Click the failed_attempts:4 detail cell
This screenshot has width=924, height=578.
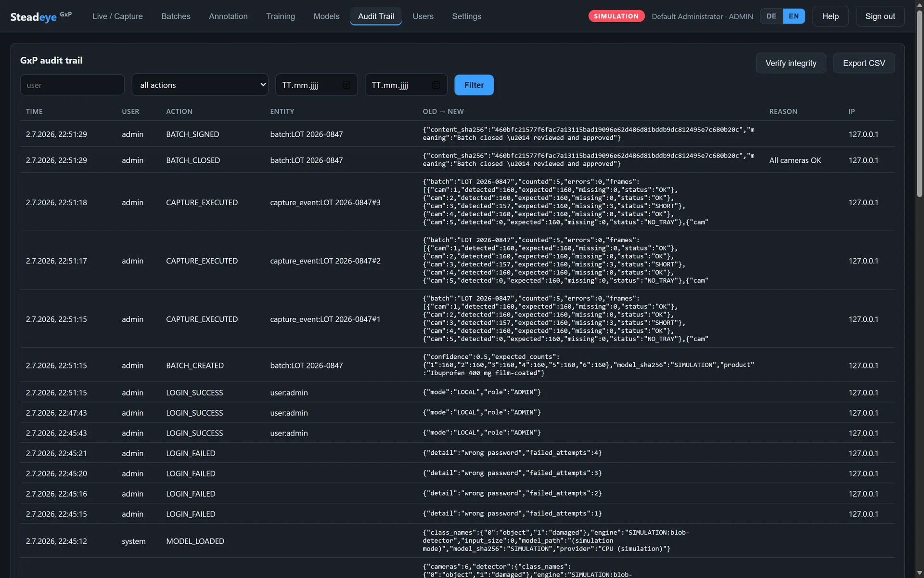point(512,453)
